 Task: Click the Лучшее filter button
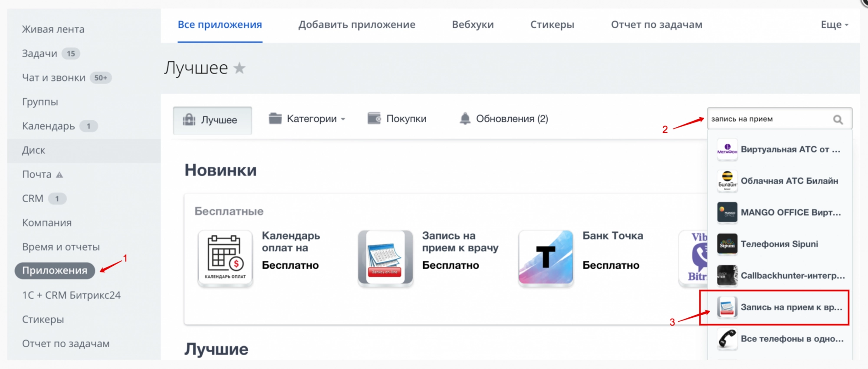212,120
